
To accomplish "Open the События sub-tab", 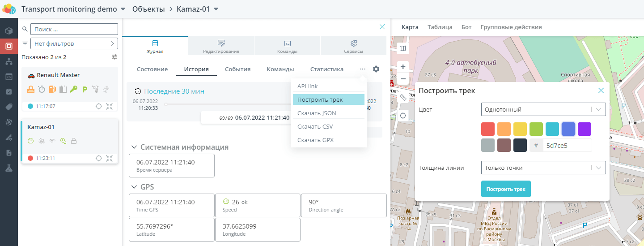I will (237, 69).
